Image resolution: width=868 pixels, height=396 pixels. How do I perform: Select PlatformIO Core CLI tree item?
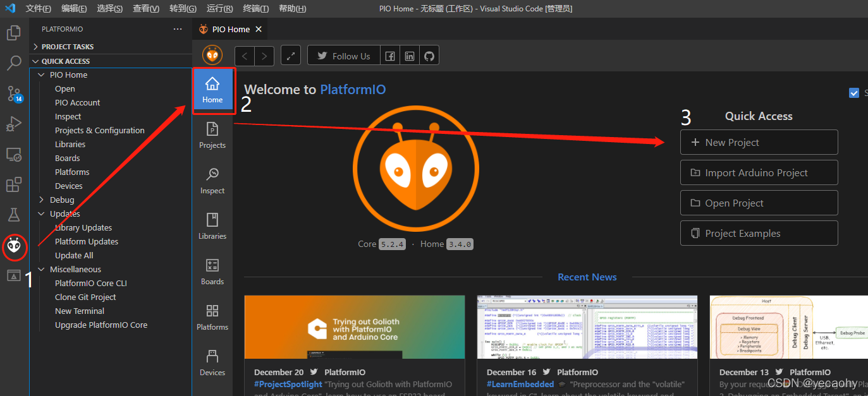91,283
